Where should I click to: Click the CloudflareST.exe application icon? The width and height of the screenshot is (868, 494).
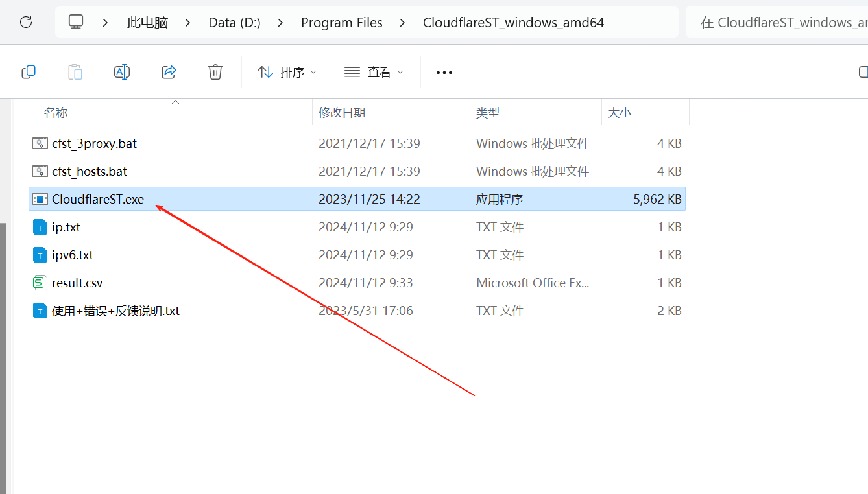(40, 199)
